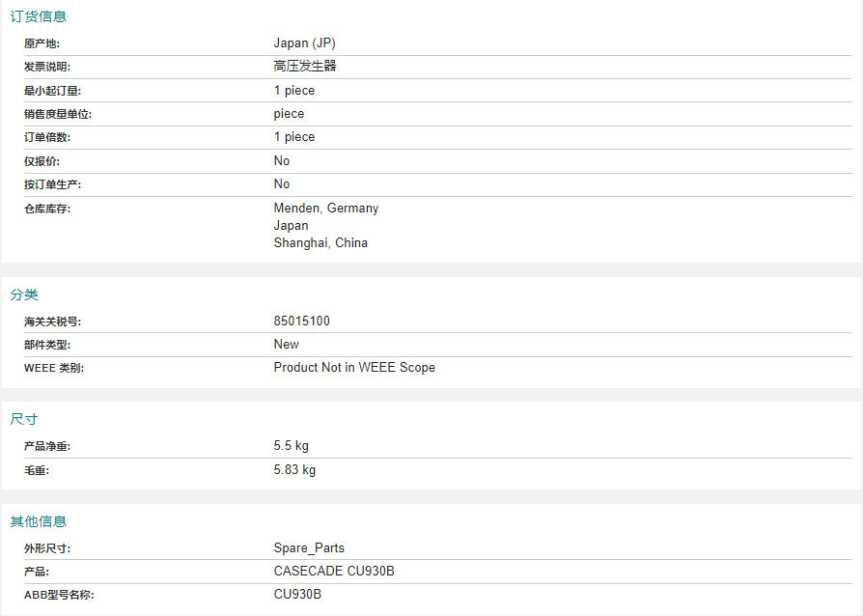This screenshot has width=863, height=616.
Task: Click the Menden, Germany warehouse entry
Action: (326, 209)
